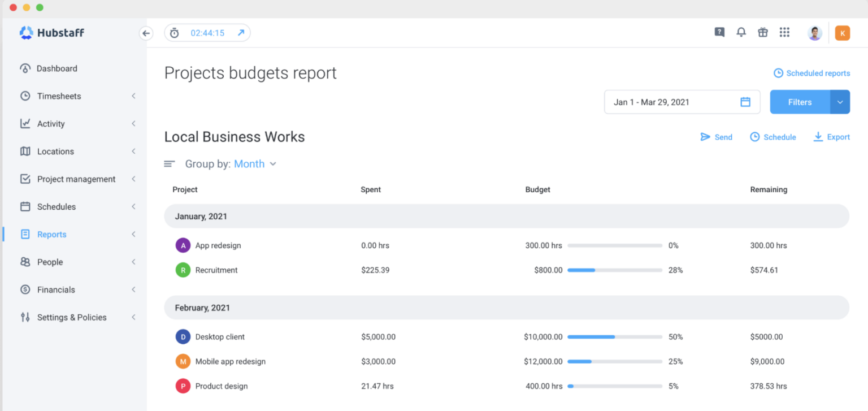Open the Group by Month dropdown
This screenshot has height=411, width=868.
click(x=255, y=164)
